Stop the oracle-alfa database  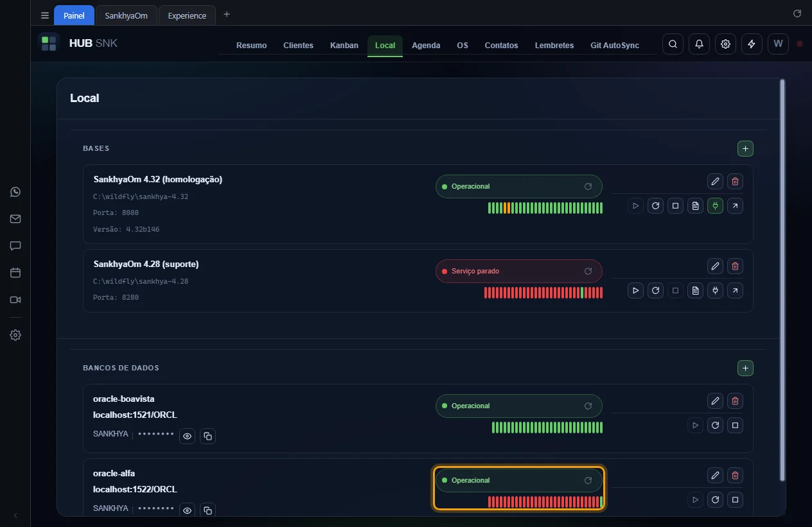point(736,499)
